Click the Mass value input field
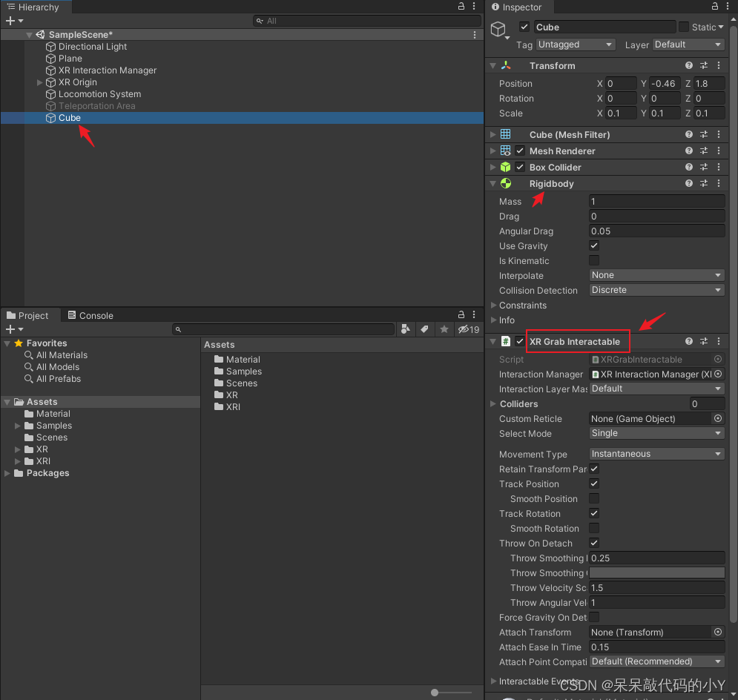Screen dimensions: 738x700 click(656, 202)
